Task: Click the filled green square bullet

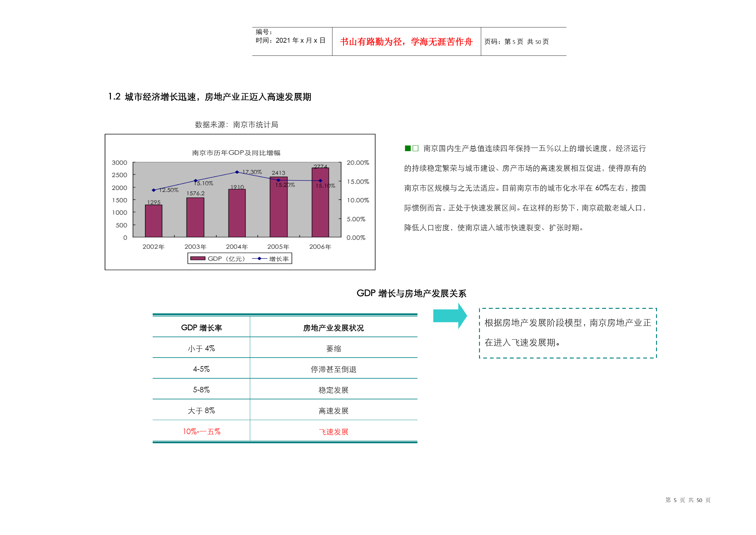Action: click(408, 148)
